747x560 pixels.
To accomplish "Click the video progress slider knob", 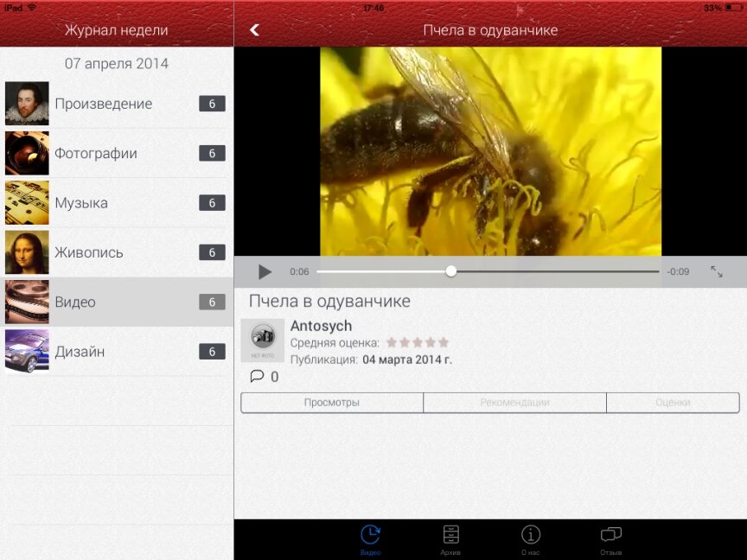I will pos(450,271).
